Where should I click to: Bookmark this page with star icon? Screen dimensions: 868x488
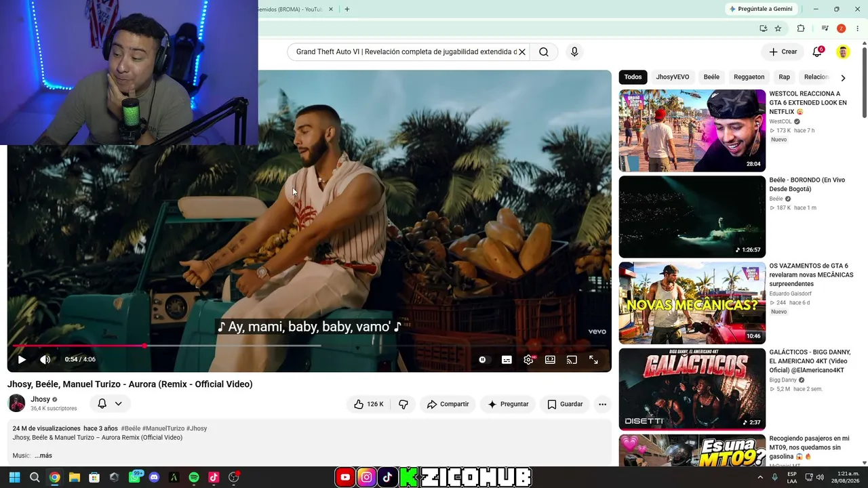point(778,28)
